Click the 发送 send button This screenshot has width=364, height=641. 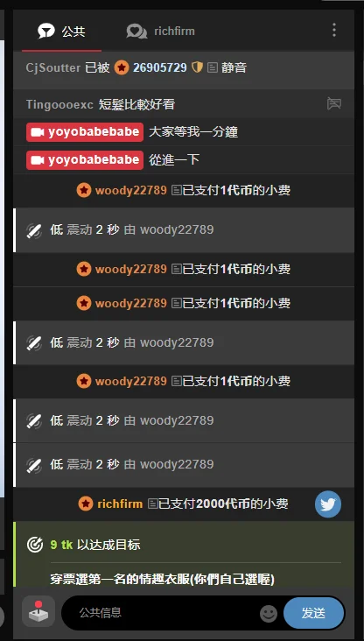pyautogui.click(x=314, y=613)
